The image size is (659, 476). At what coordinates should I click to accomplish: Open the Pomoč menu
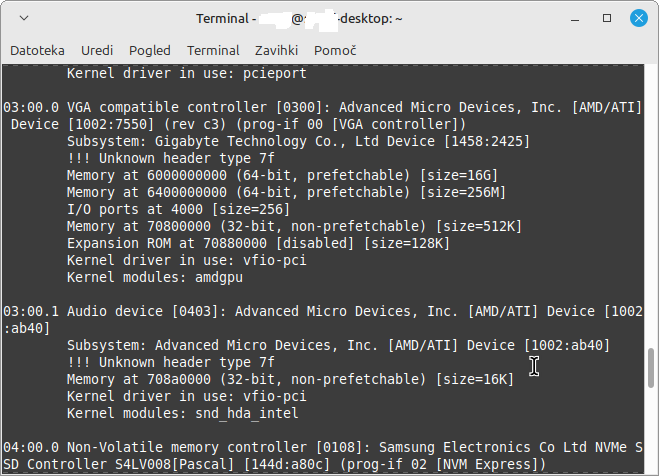click(335, 51)
